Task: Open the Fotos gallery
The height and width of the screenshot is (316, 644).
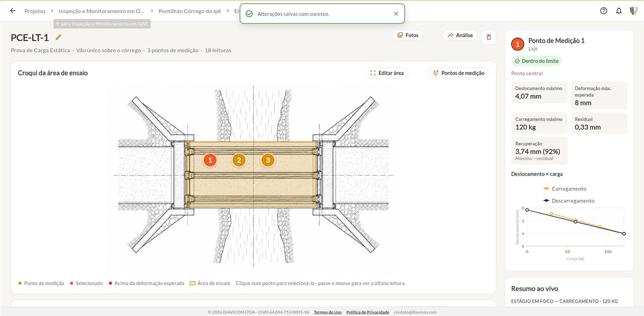Action: click(x=408, y=35)
